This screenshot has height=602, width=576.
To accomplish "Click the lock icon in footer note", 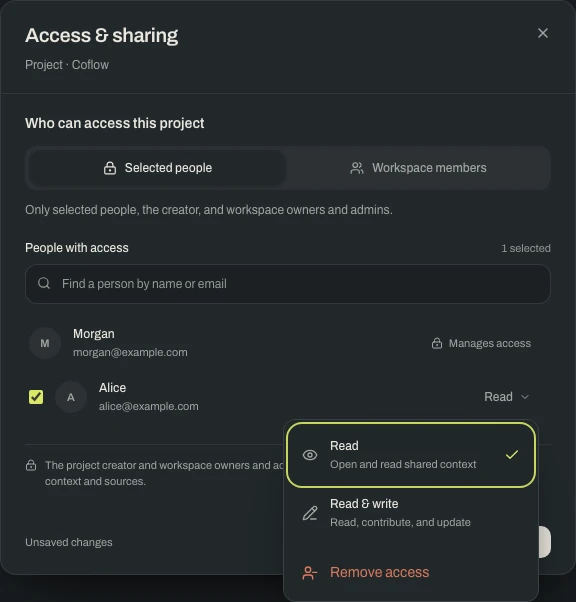I will pyautogui.click(x=31, y=465).
